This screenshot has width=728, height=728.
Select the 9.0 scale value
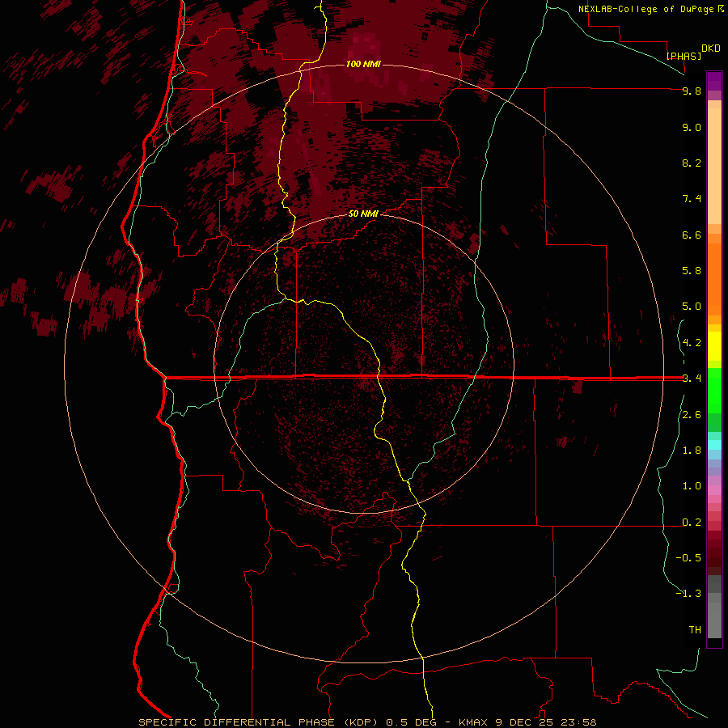coord(692,127)
